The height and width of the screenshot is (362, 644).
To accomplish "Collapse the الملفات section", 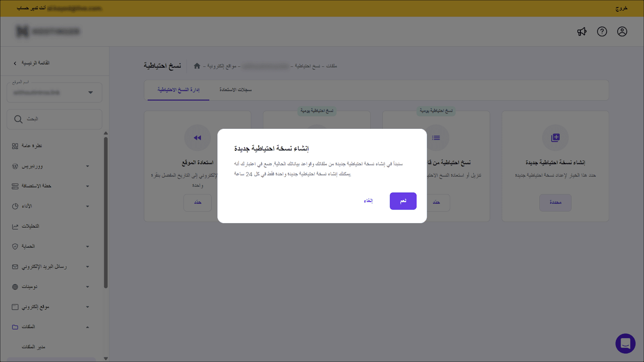I will click(x=87, y=327).
